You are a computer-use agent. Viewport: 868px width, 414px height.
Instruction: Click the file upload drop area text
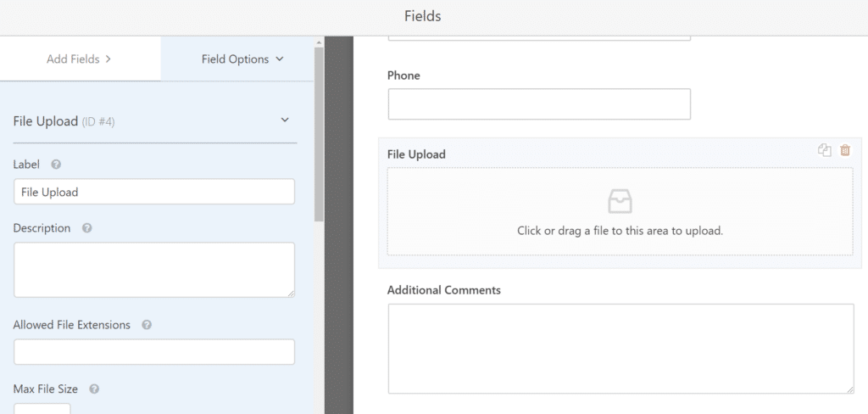pos(620,230)
